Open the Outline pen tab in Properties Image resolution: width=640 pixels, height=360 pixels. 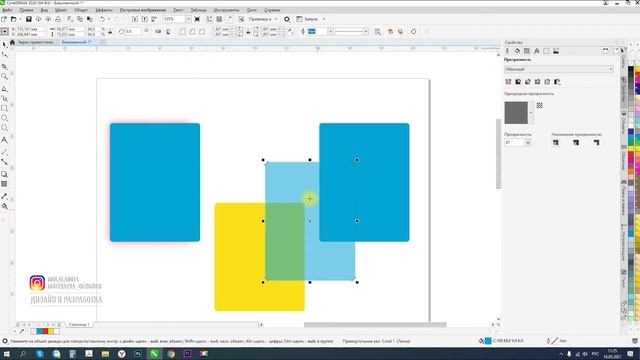[508, 51]
